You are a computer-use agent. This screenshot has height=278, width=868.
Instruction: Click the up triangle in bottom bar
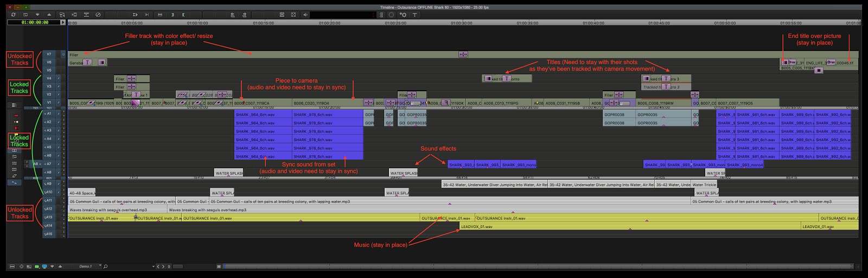[60, 267]
